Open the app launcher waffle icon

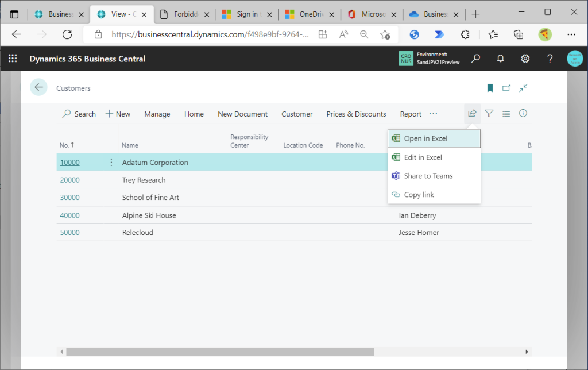(13, 59)
